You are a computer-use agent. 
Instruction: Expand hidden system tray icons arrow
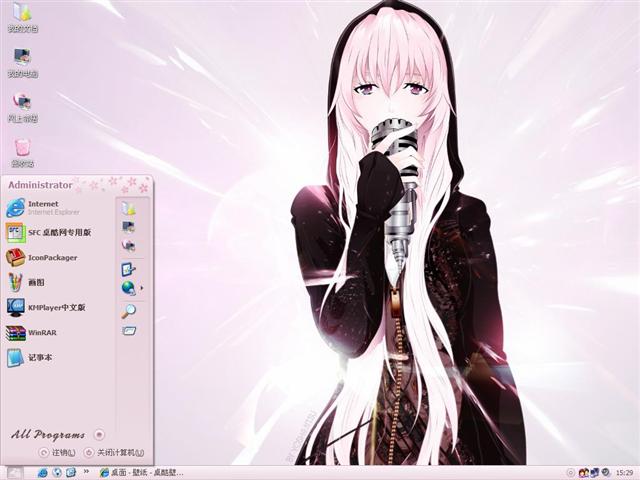(571, 473)
